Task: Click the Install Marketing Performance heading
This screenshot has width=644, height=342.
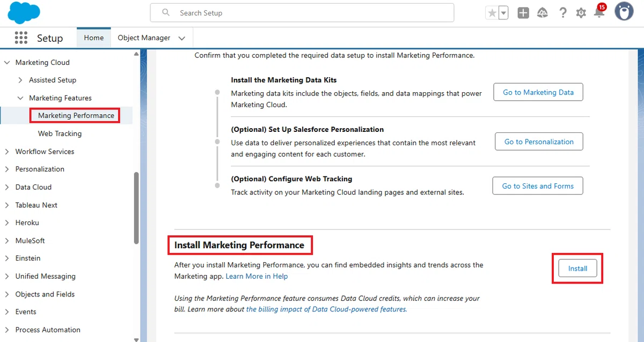Action: click(239, 246)
